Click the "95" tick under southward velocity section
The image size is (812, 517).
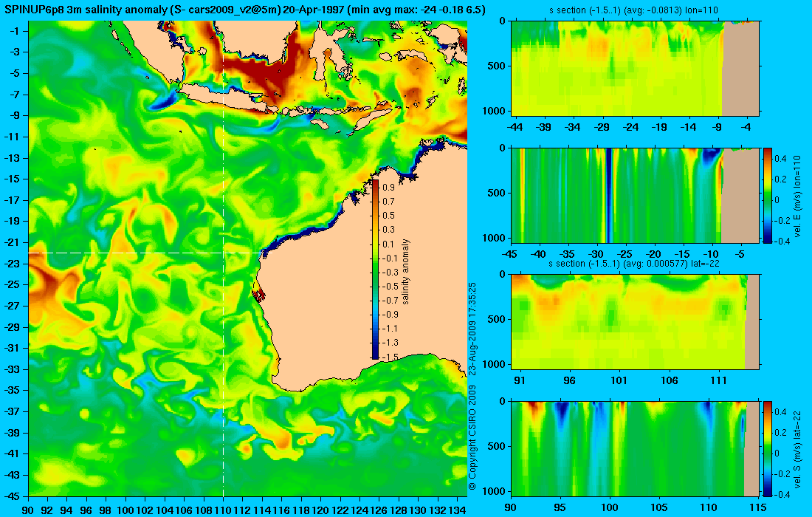560,507
